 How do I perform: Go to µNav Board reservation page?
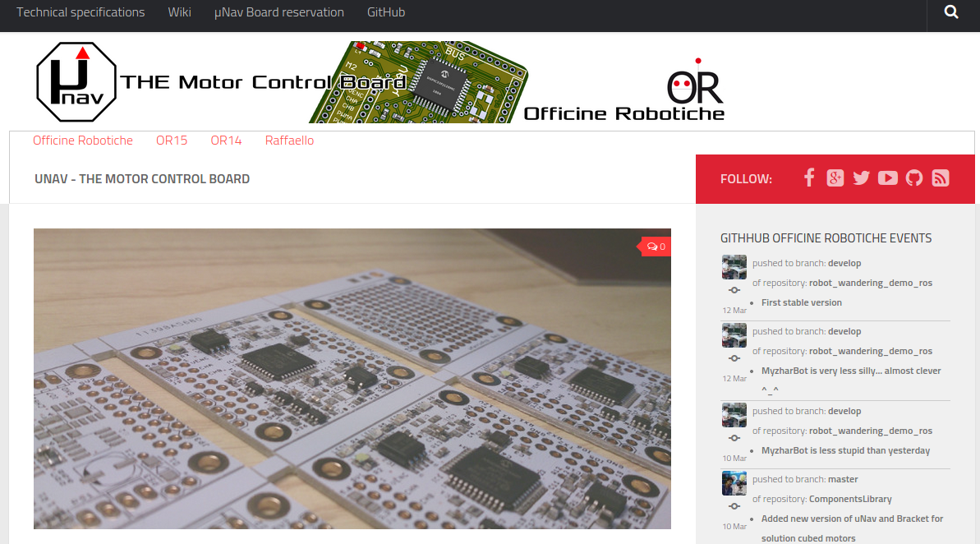[x=278, y=12]
